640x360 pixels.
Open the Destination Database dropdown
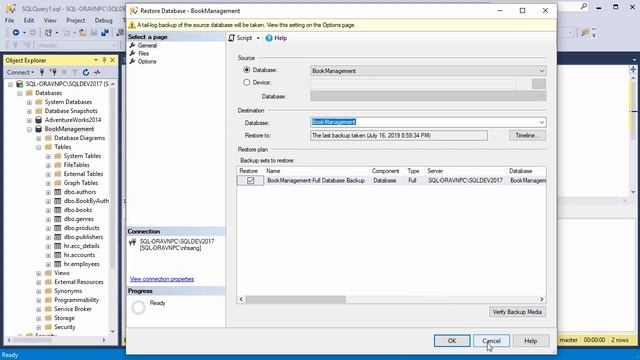click(x=542, y=122)
